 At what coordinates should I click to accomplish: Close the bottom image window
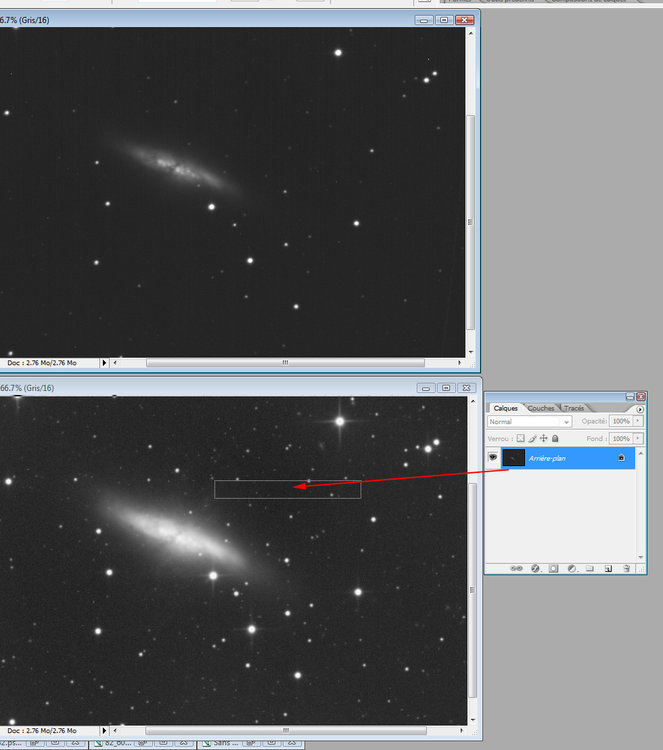pyautogui.click(x=466, y=388)
